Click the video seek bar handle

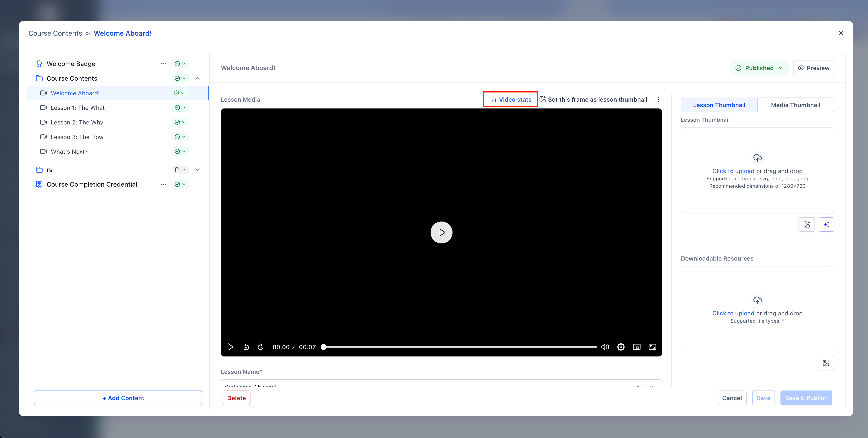323,347
